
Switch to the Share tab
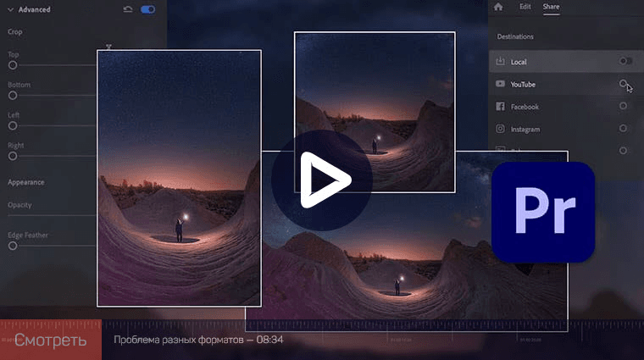point(551,7)
